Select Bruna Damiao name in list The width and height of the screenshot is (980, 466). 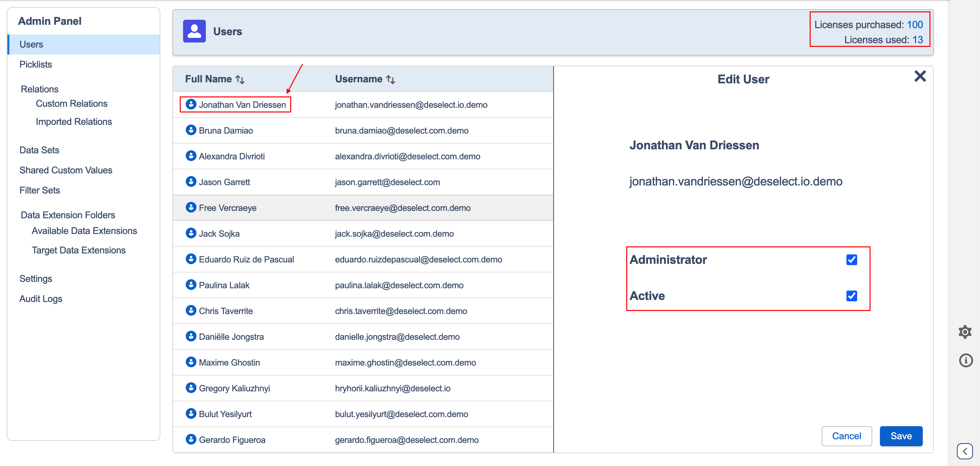[x=226, y=131]
